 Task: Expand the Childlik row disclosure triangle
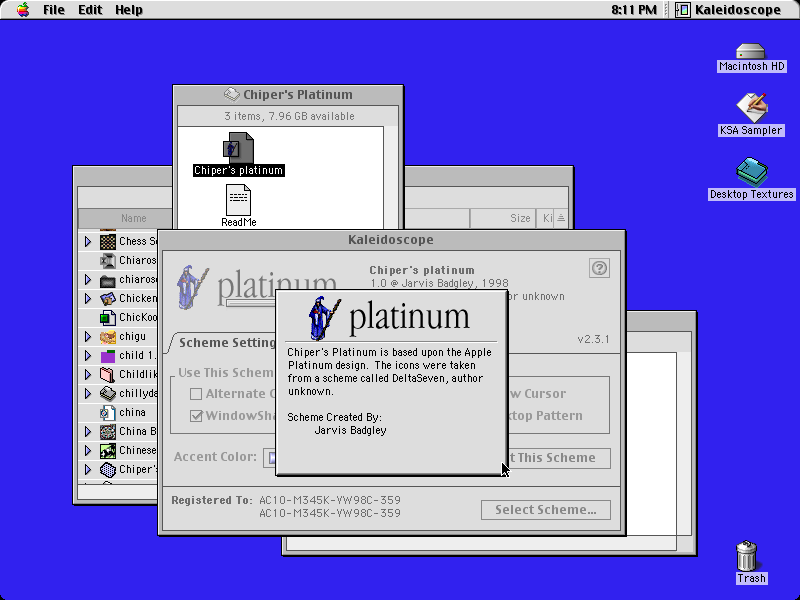[88, 374]
